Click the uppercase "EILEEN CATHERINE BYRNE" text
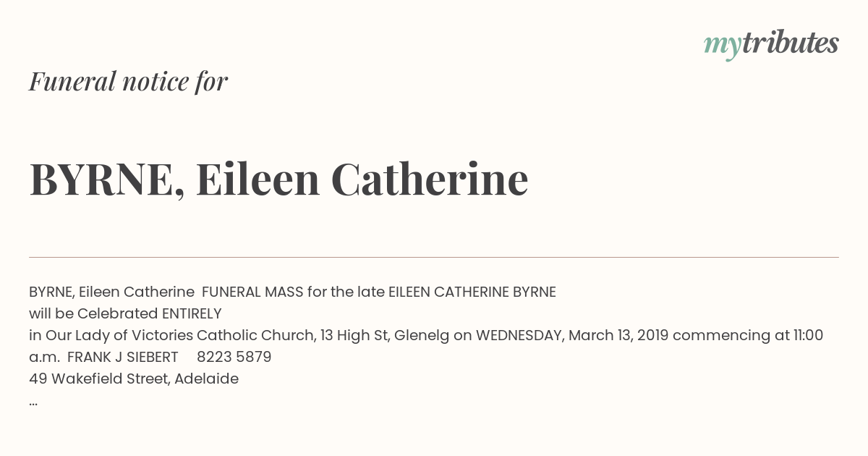 coord(472,292)
